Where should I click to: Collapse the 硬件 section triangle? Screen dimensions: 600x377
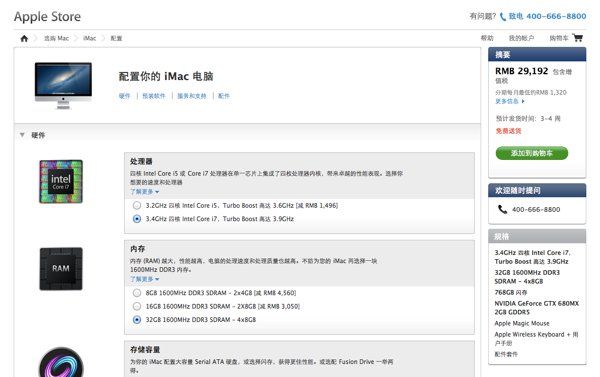coord(22,135)
